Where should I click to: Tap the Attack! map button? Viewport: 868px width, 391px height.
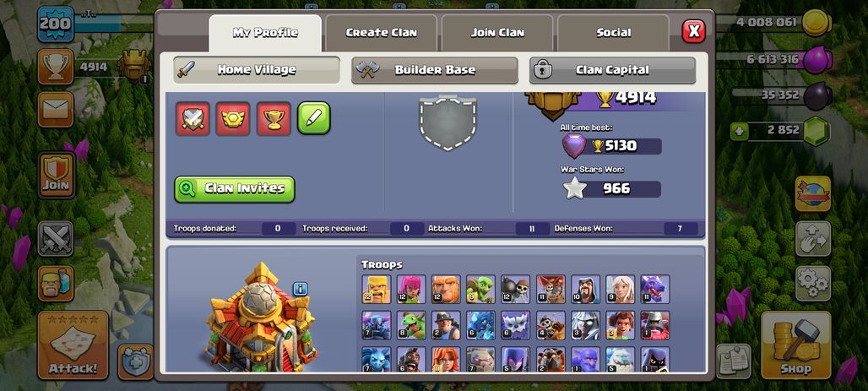[73, 345]
